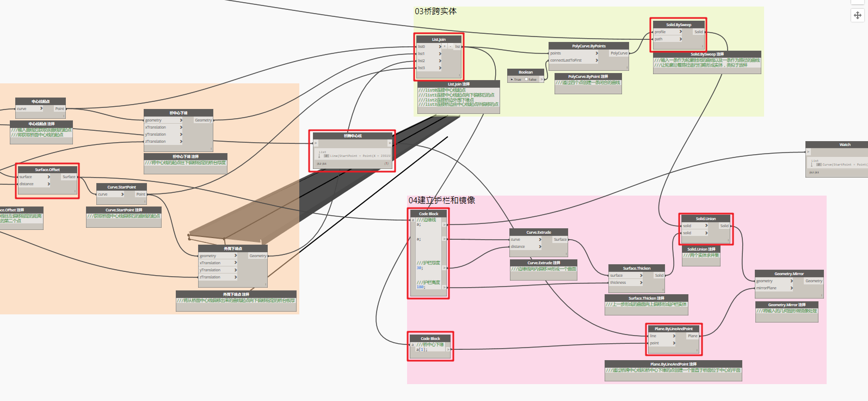Click the Solid.BySweep 注释 note header
The image size is (868, 401).
(x=707, y=54)
